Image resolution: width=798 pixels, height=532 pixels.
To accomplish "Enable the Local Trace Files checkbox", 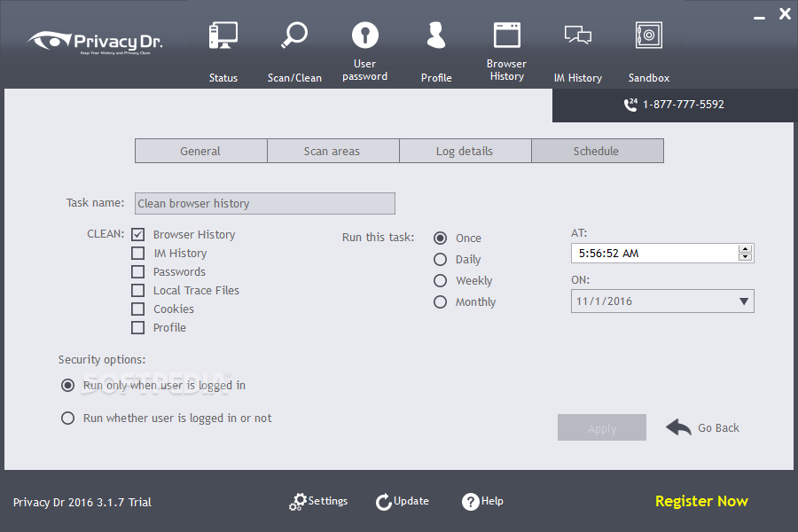I will pyautogui.click(x=138, y=290).
